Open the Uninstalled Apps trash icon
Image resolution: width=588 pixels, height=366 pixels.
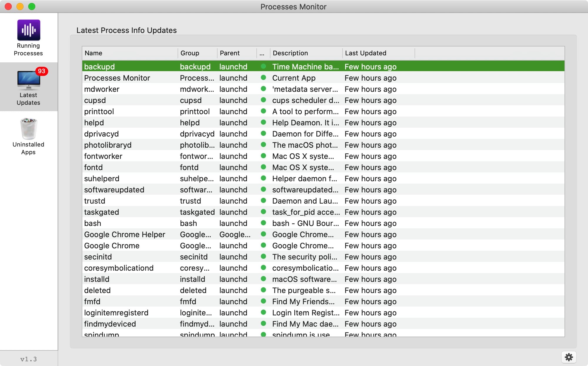click(29, 129)
